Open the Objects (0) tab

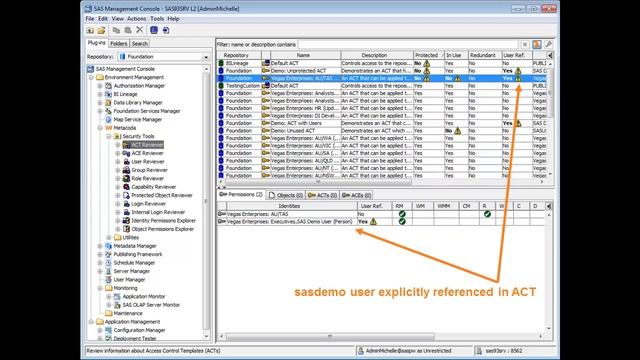(286, 195)
